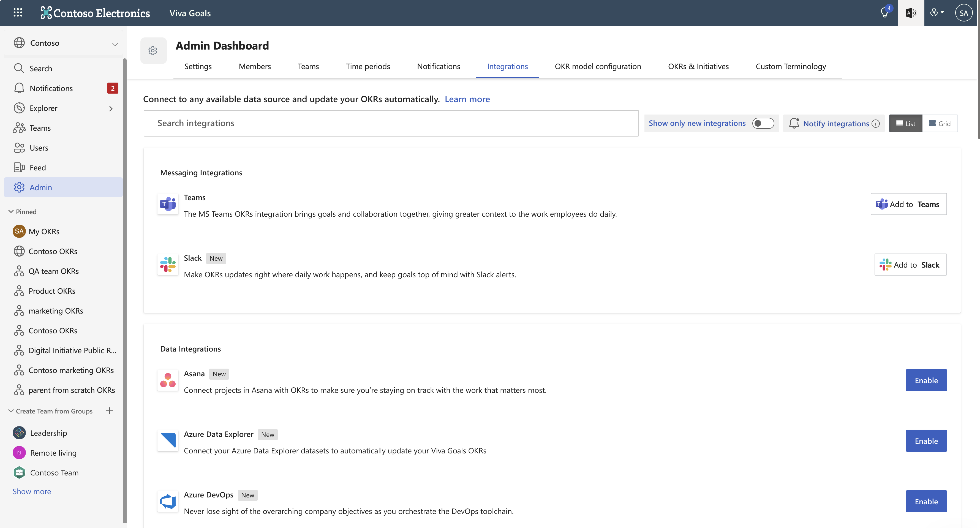Screen dimensions: 980x528
Task: Click the Microsoft Teams integration logo
Action: tap(168, 204)
